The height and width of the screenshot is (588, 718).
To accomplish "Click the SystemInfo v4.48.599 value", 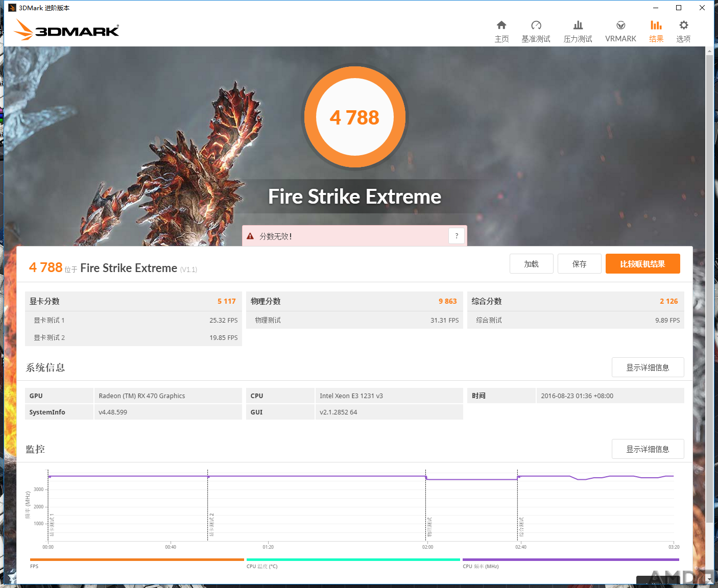I will [113, 412].
